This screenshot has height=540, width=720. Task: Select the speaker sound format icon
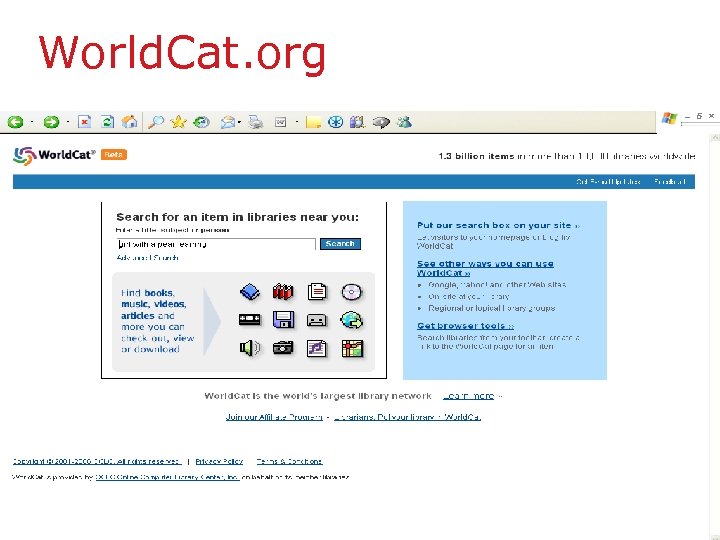click(x=250, y=348)
